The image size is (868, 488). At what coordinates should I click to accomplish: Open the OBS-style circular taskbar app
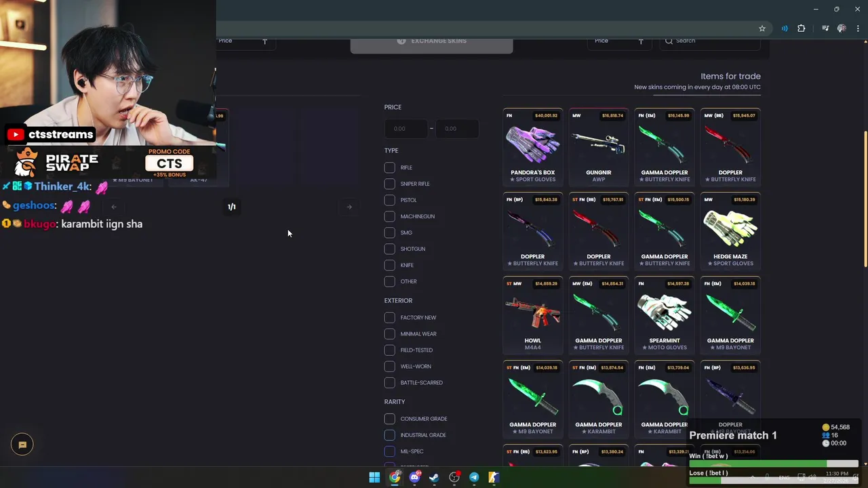454,477
